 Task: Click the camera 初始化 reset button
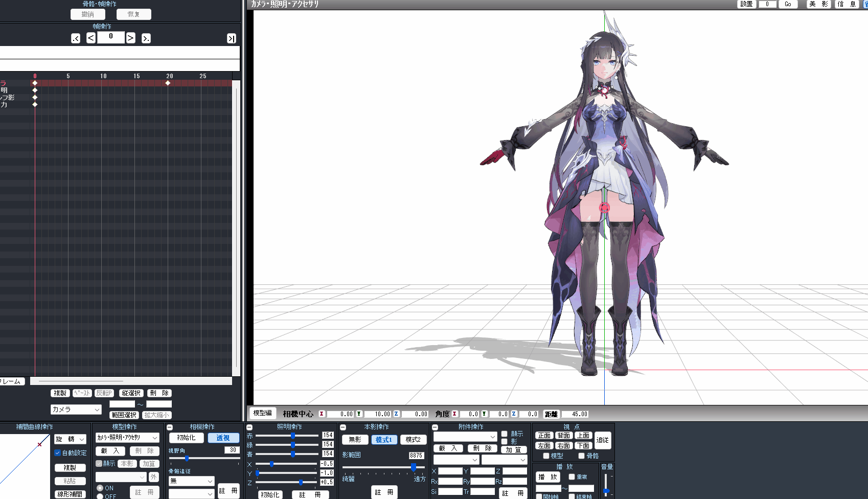186,438
